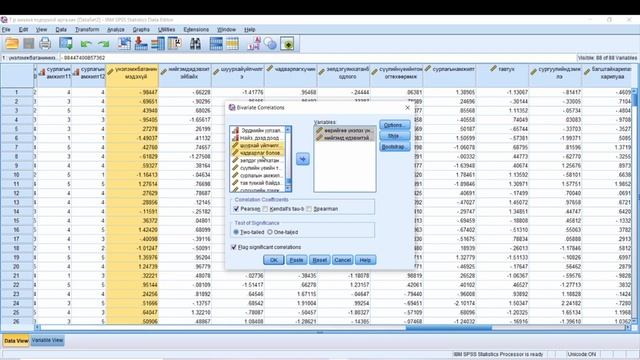This screenshot has width=640, height=360.
Task: Open the View menu
Action: point(41,29)
